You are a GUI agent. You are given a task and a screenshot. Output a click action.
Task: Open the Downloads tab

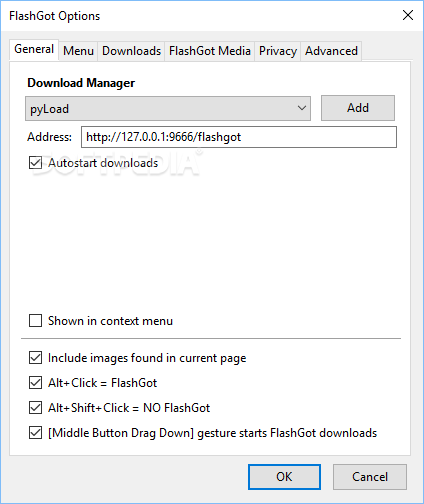(x=131, y=51)
